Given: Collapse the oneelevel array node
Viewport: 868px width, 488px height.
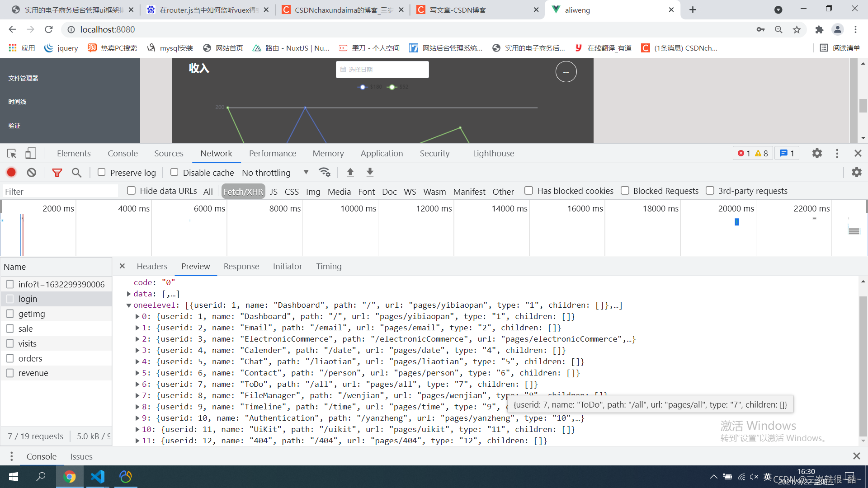Looking at the screenshot, I should tap(129, 305).
